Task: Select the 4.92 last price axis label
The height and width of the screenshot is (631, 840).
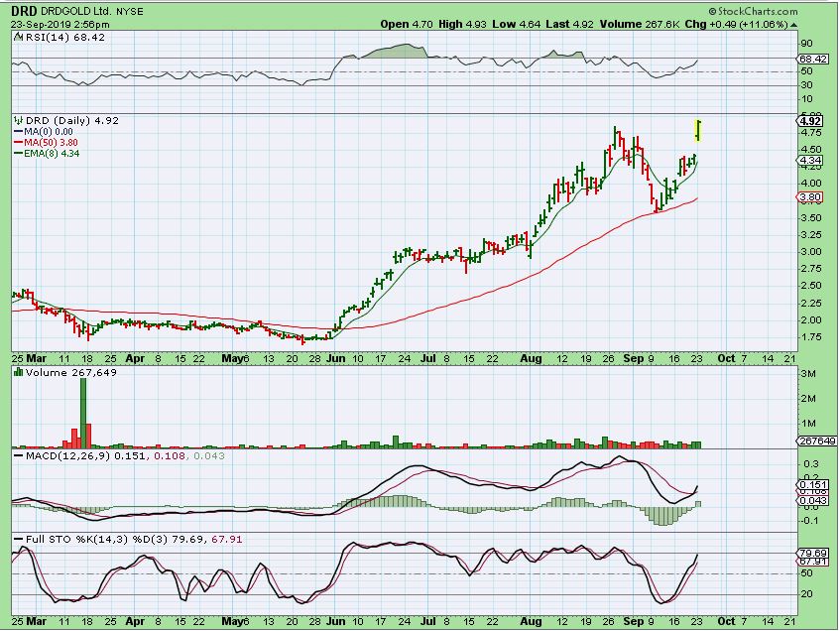Action: pos(809,120)
